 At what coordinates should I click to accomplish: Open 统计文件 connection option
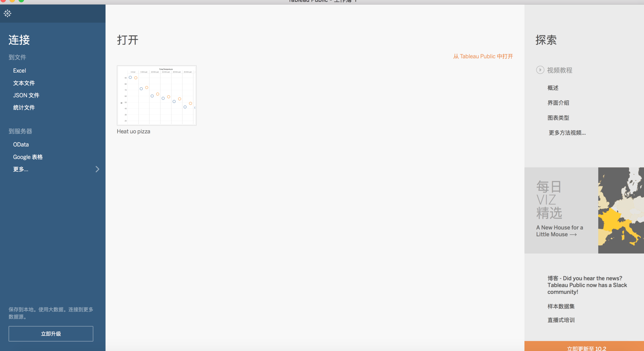tap(24, 108)
